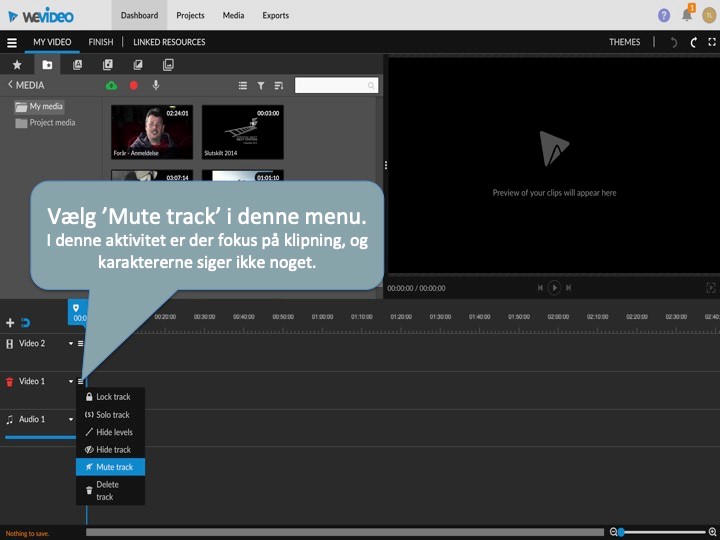Click the undo arrow icon
This screenshot has height=540, width=720.
coord(674,42)
